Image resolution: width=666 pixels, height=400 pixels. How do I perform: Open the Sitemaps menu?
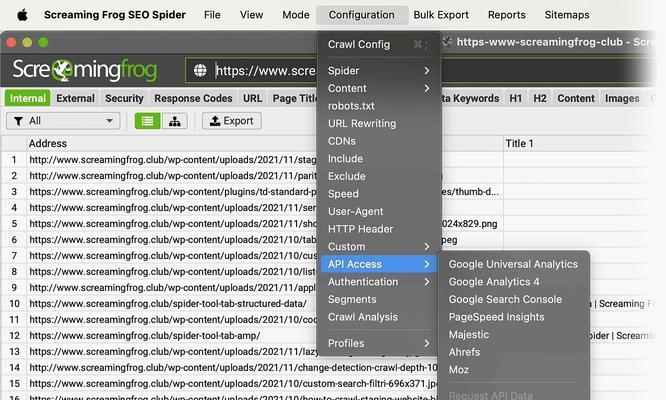pyautogui.click(x=567, y=15)
